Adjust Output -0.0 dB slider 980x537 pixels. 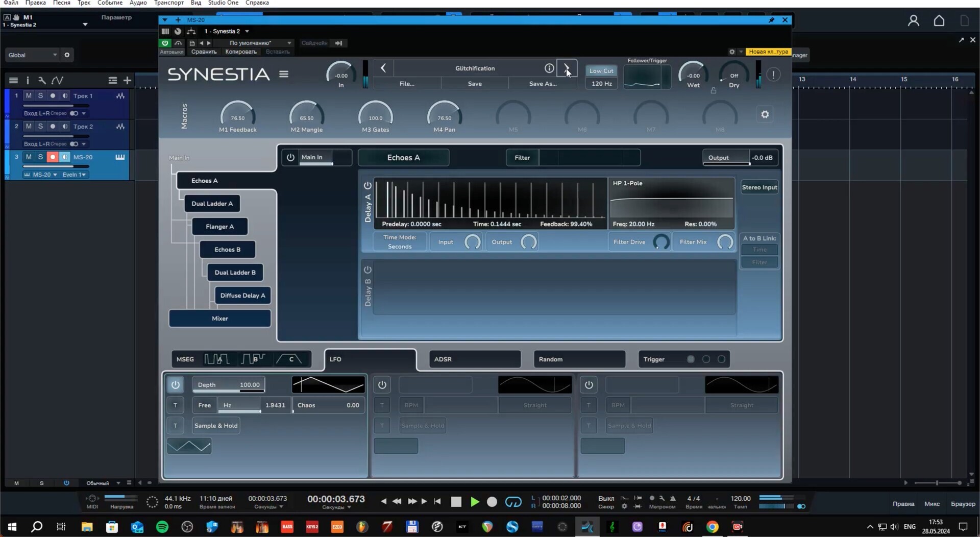pyautogui.click(x=740, y=157)
